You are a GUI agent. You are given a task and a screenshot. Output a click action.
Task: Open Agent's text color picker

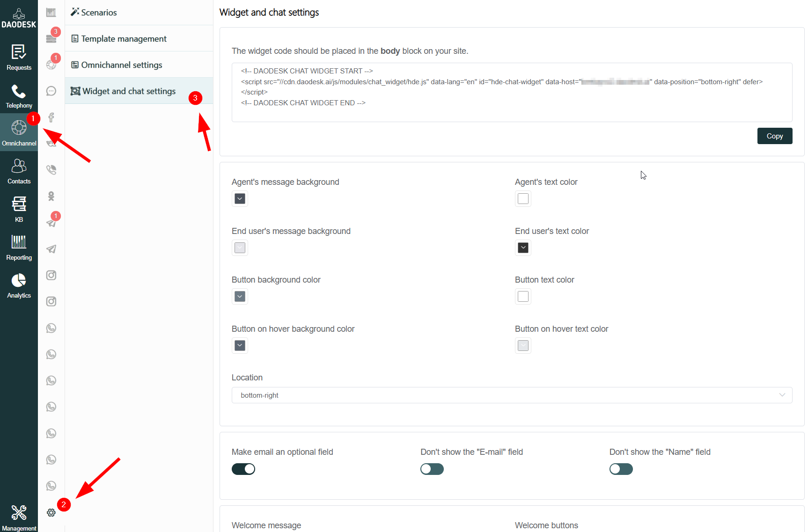(x=523, y=199)
